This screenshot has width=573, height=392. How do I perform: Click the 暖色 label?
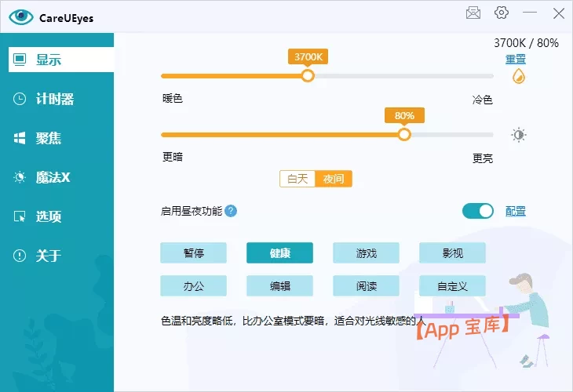[x=173, y=98]
